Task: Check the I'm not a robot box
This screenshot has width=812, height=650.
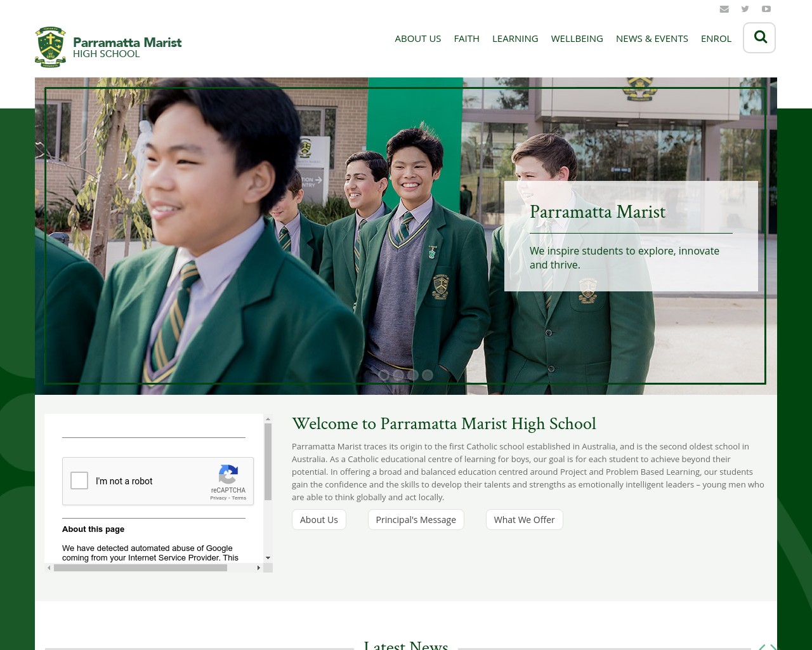Action: tap(79, 481)
